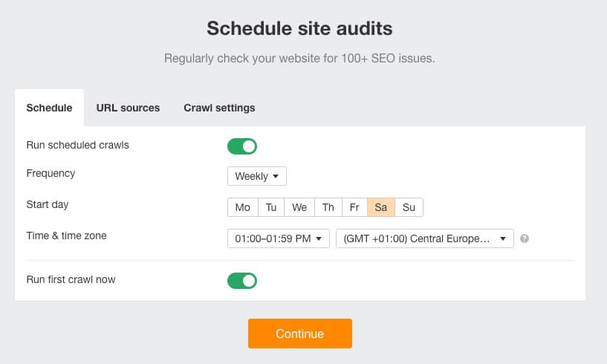Select Th in the start day row
Screen dimensions: 607x364
click(x=328, y=207)
